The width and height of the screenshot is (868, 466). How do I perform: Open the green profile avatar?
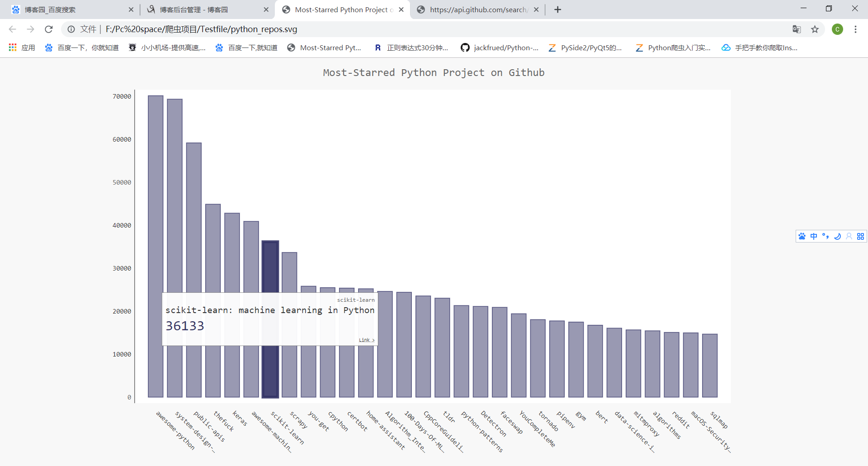point(837,29)
